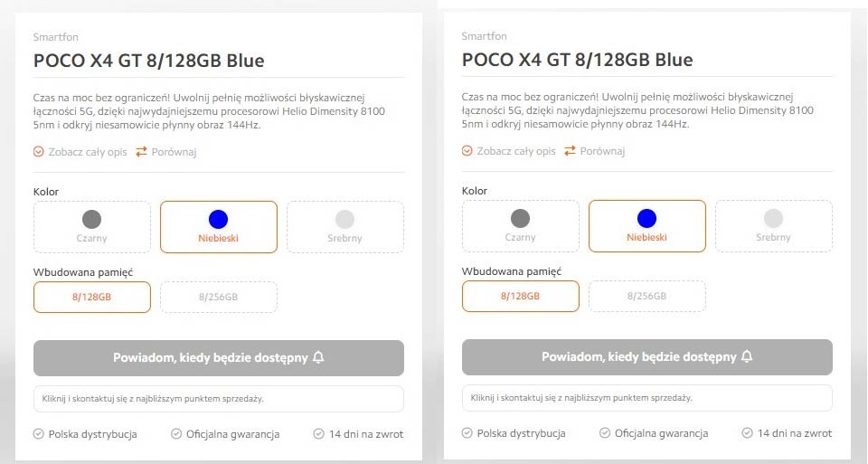
Task: Click left Powiadom, kiedy będzie dostępny button
Action: [x=219, y=358]
